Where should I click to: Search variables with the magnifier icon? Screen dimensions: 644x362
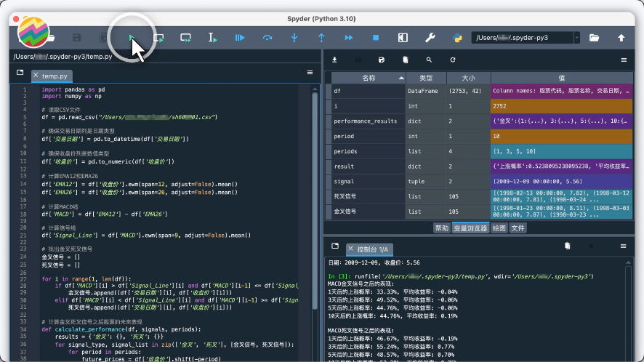point(429,60)
